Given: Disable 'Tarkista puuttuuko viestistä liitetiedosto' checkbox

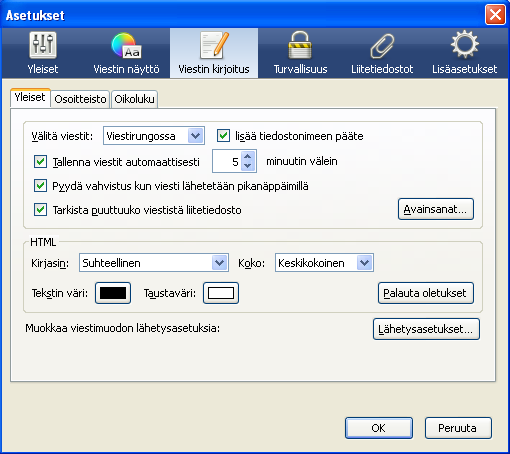Looking at the screenshot, I should pyautogui.click(x=40, y=210).
